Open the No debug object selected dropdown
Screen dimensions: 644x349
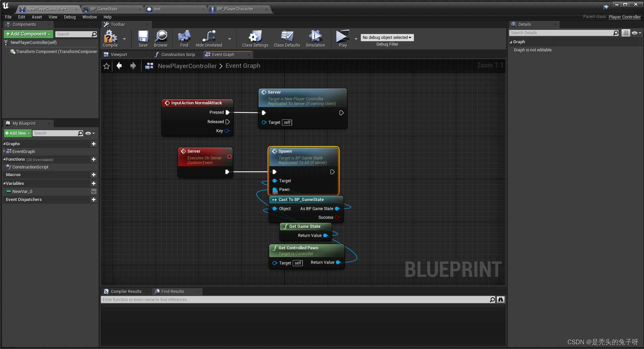pyautogui.click(x=387, y=37)
